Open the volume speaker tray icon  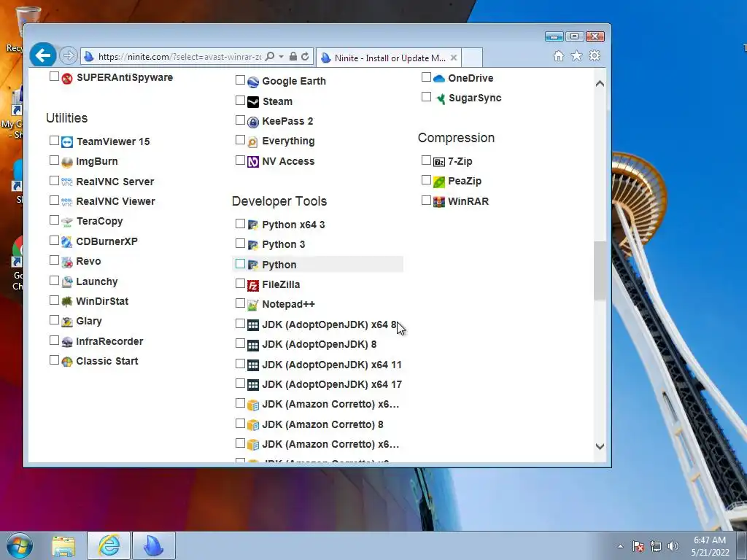[673, 546]
